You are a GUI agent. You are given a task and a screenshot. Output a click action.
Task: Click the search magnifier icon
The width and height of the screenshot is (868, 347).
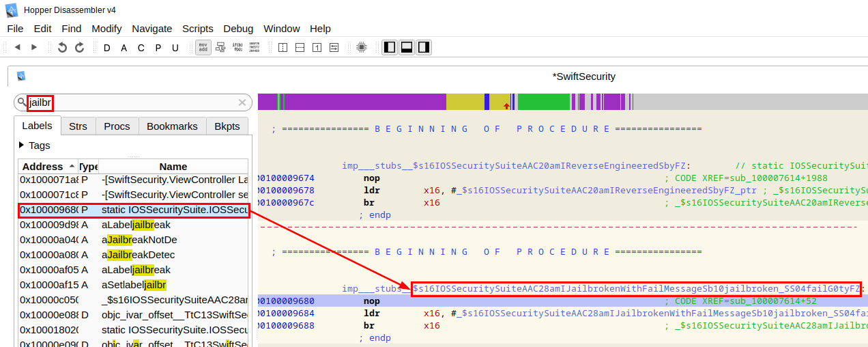[x=21, y=102]
